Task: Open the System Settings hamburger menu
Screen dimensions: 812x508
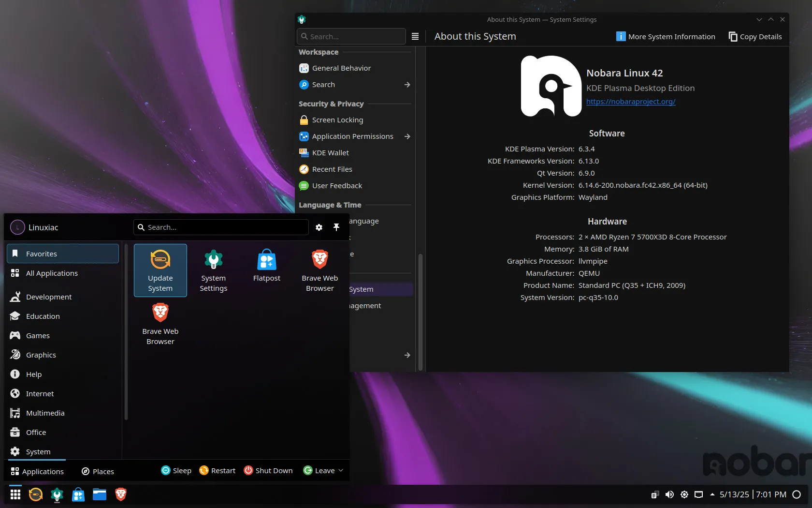Action: tap(415, 36)
